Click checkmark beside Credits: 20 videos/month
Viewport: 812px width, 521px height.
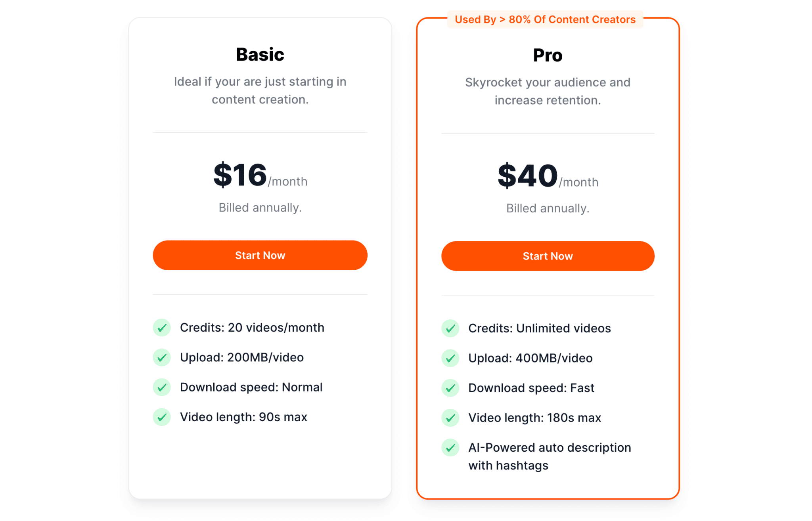click(x=162, y=328)
